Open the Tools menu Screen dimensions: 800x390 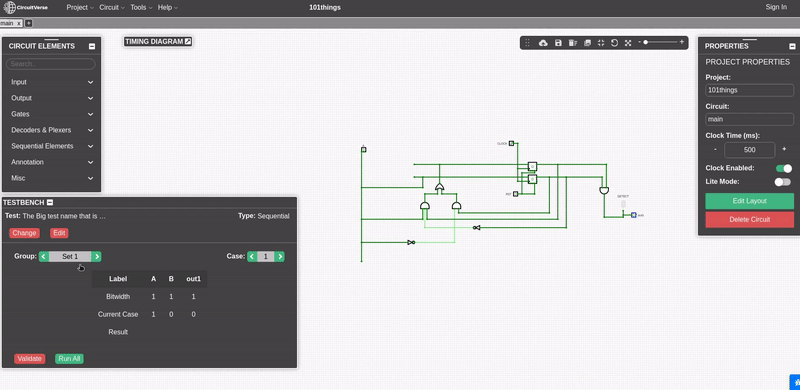click(141, 8)
